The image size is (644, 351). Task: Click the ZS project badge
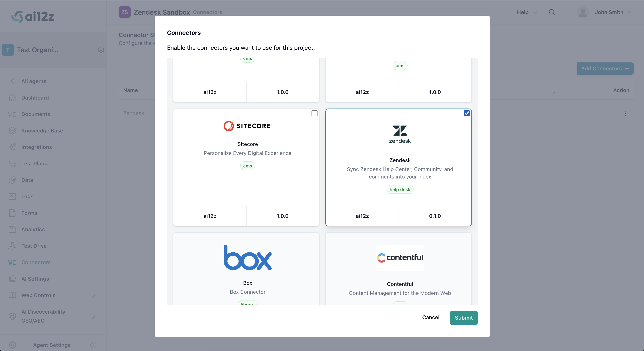coord(124,12)
